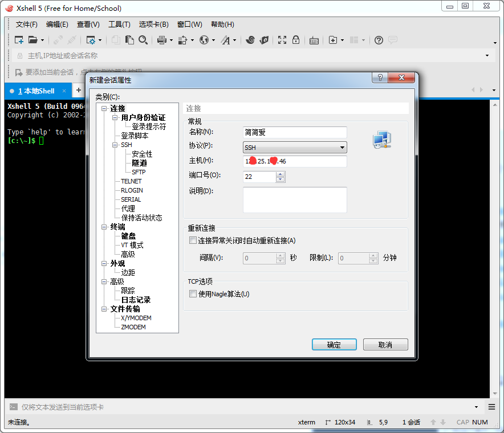This screenshot has width=504, height=433.
Task: Decrease the 端口号 port number spinner
Action: click(x=281, y=179)
